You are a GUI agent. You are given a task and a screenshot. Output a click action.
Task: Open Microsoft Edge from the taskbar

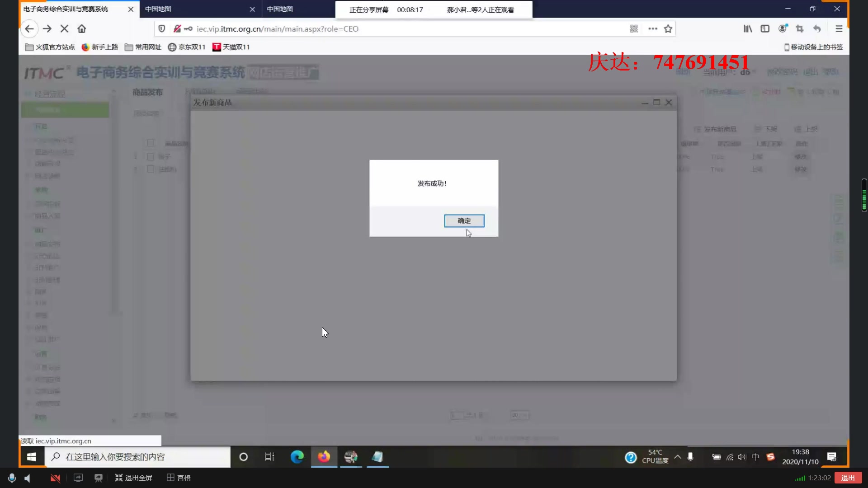[x=297, y=457]
